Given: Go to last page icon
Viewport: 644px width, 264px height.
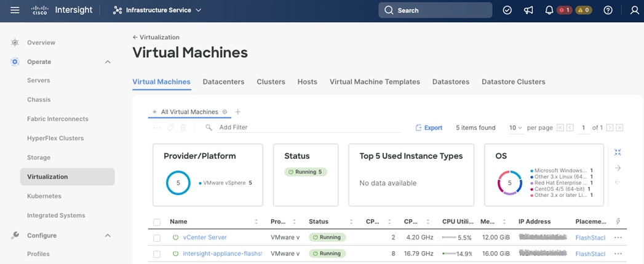Looking at the screenshot, I should pos(619,128).
